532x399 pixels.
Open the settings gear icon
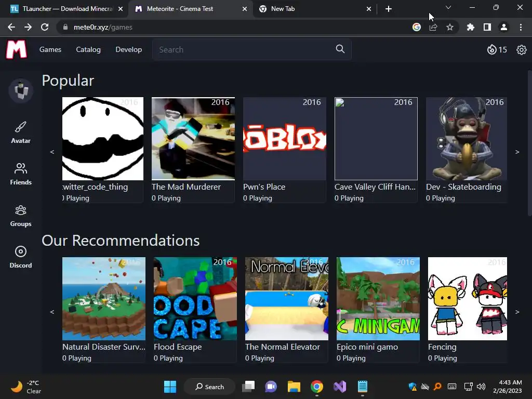point(521,50)
